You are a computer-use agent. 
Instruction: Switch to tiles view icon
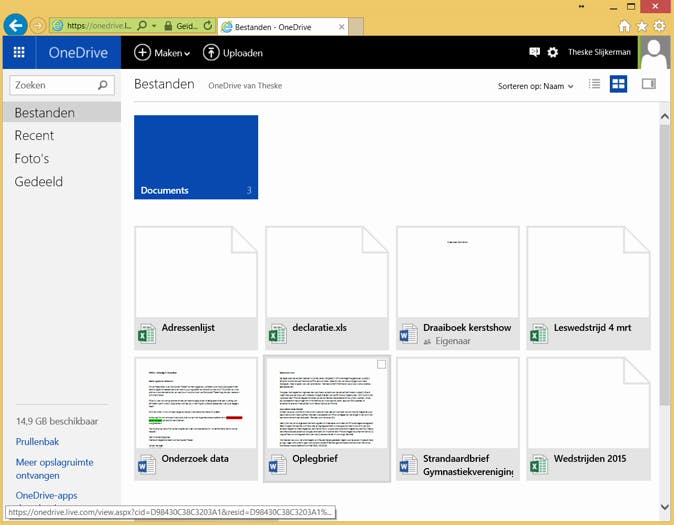coord(619,84)
